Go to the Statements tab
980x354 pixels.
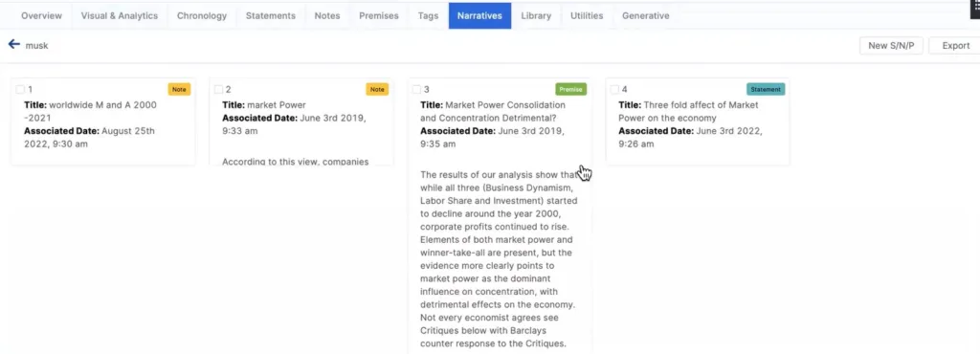click(271, 15)
